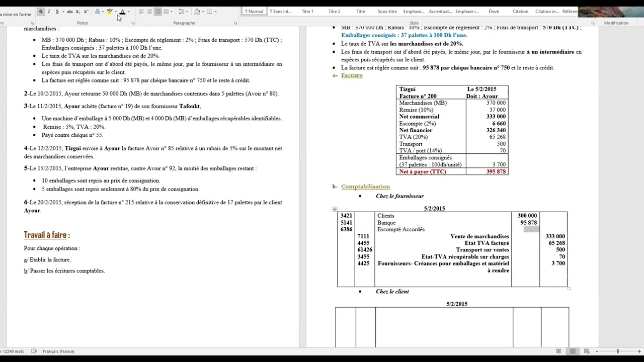Apply yellow text highlight color
644x362 pixels.
pyautogui.click(x=109, y=12)
